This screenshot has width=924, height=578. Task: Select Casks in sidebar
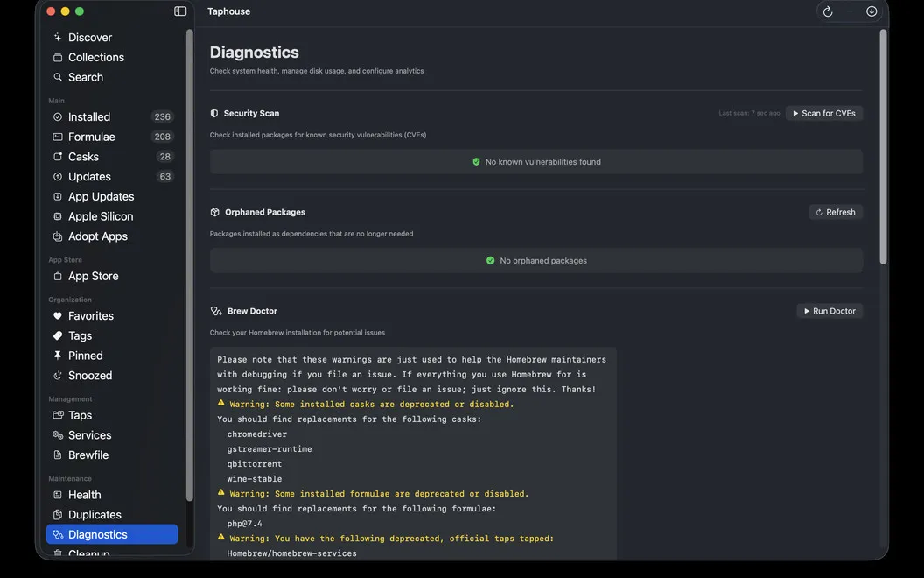pyautogui.click(x=112, y=157)
